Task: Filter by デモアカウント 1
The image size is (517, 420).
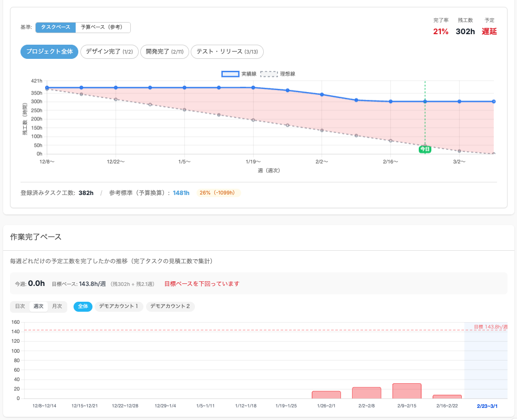Action: pyautogui.click(x=118, y=306)
